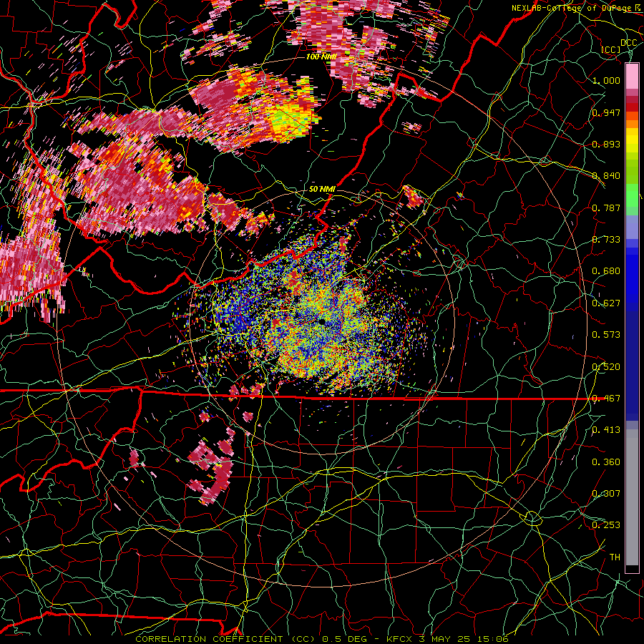Select the 0.413 scale value
The width and height of the screenshot is (644, 644).
coord(606,430)
